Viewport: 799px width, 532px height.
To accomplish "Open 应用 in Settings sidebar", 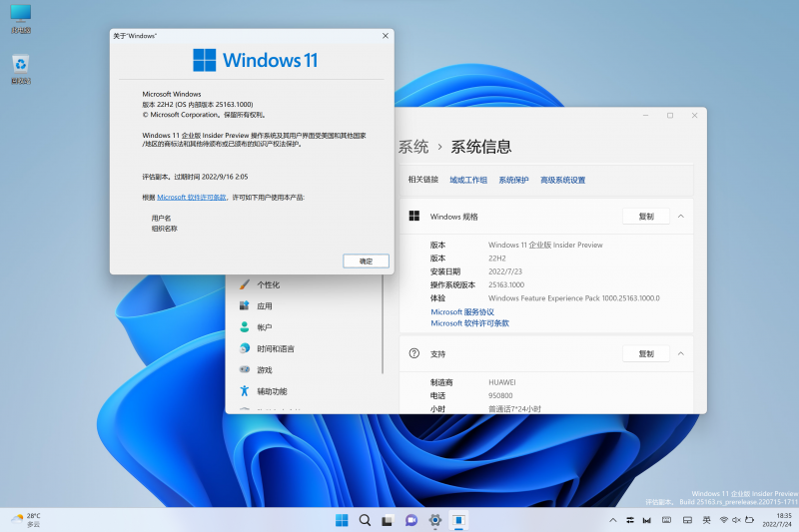I will coord(265,306).
